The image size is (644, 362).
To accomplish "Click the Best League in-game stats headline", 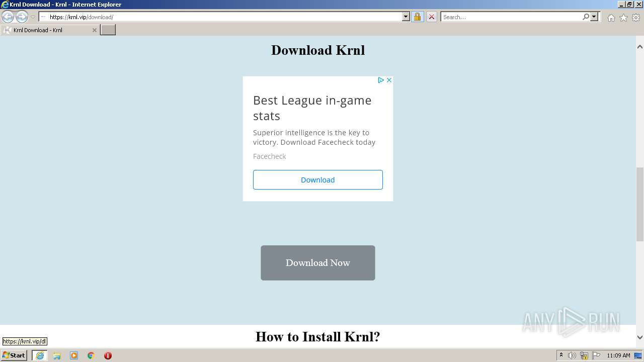I will (x=312, y=108).
